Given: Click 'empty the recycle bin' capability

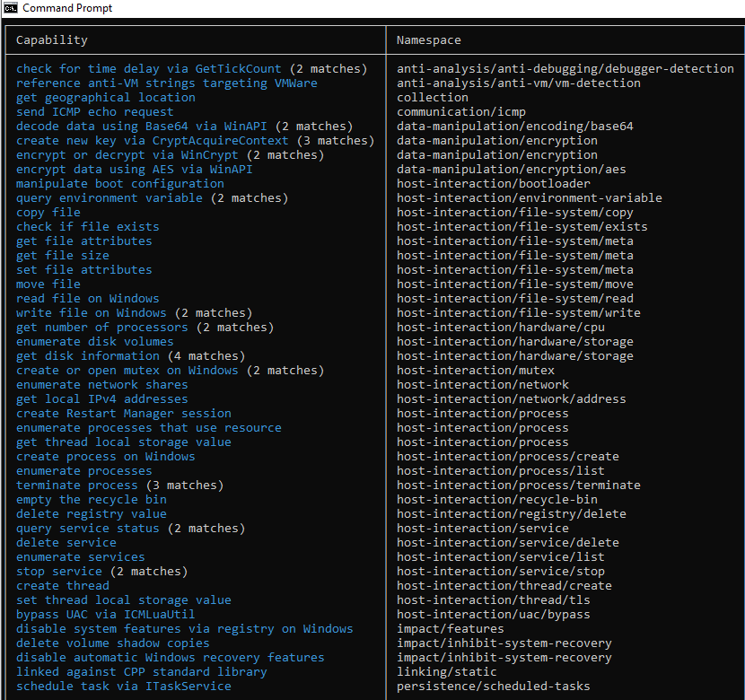Looking at the screenshot, I should (92, 500).
